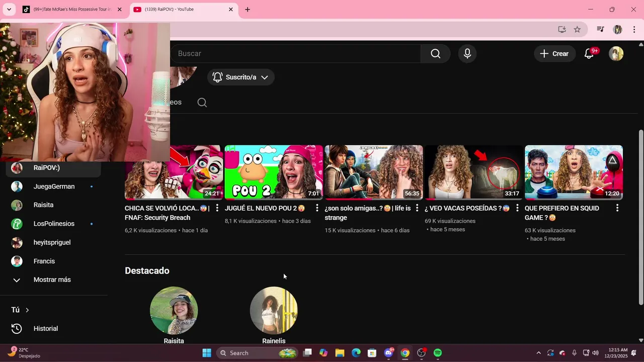The height and width of the screenshot is (362, 644).
Task: Open options menu for life is strange video
Action: pos(417,208)
